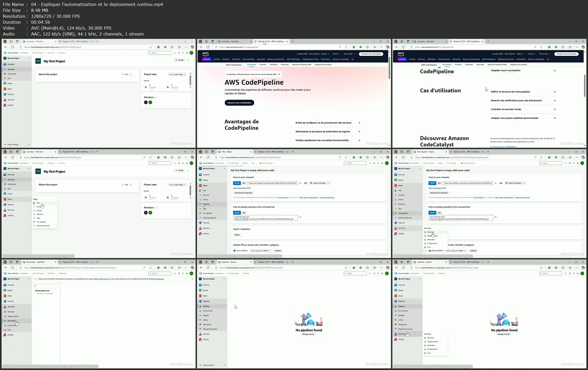588x370 pixels.
Task: Expand 'Adaptez-vous à vos besoins' section
Action: click(523, 70)
